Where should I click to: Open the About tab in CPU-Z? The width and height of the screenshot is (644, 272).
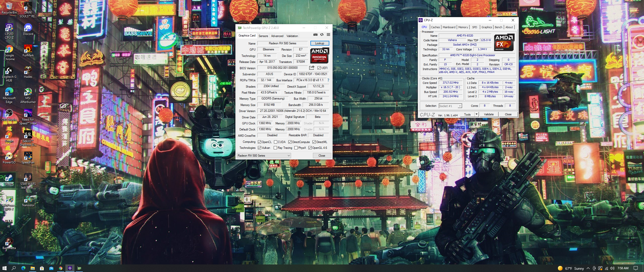pyautogui.click(x=509, y=27)
